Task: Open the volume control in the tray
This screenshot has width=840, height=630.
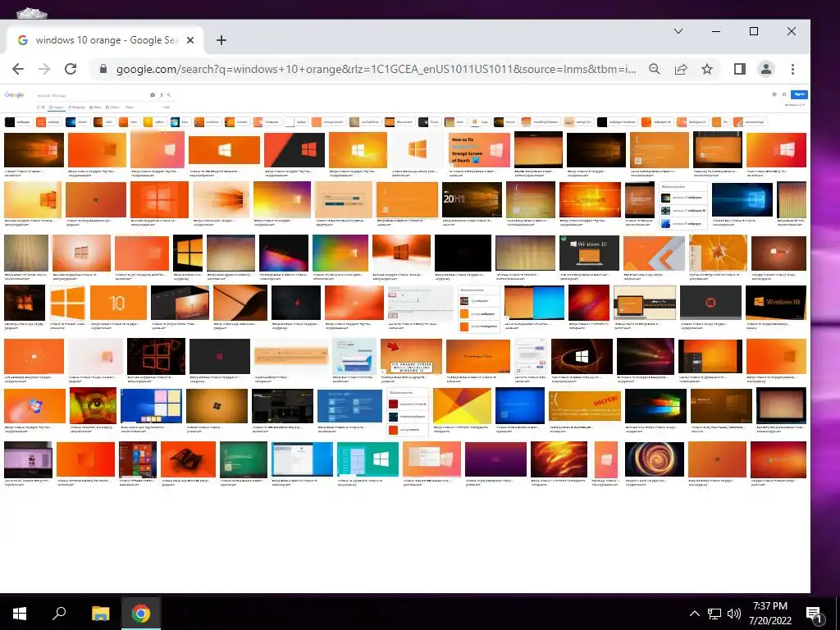Action: click(734, 614)
